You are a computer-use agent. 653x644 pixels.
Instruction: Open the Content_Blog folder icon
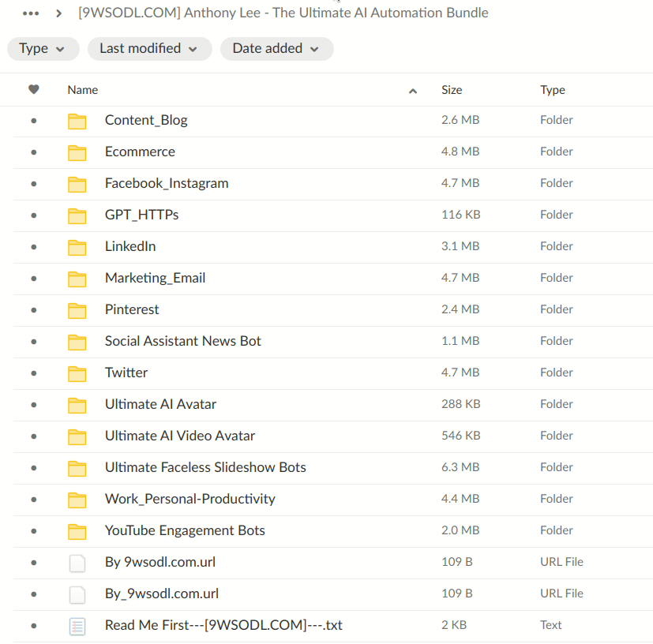pos(77,120)
